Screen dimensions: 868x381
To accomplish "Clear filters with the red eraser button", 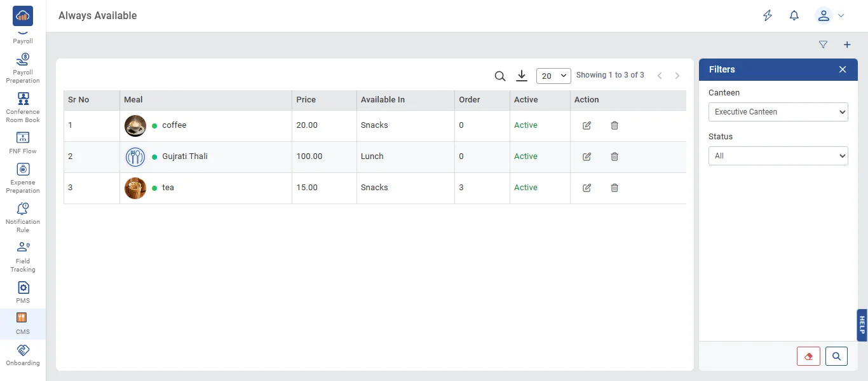I will pos(808,356).
